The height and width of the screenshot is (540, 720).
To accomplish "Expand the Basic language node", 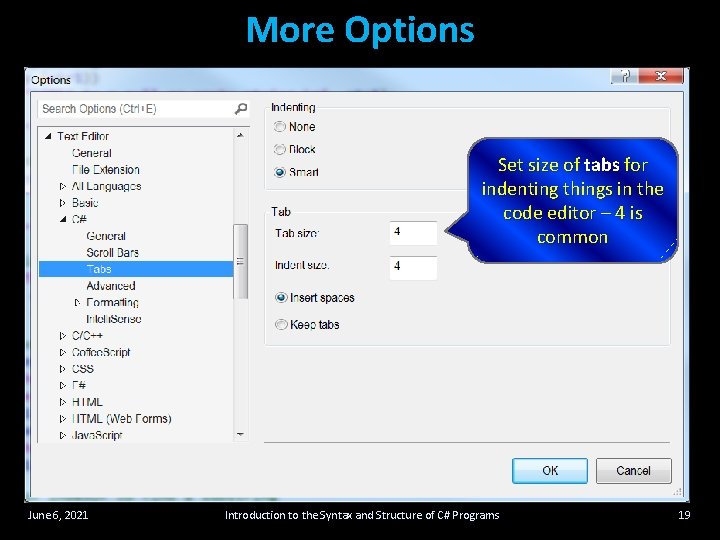I will (x=62, y=202).
